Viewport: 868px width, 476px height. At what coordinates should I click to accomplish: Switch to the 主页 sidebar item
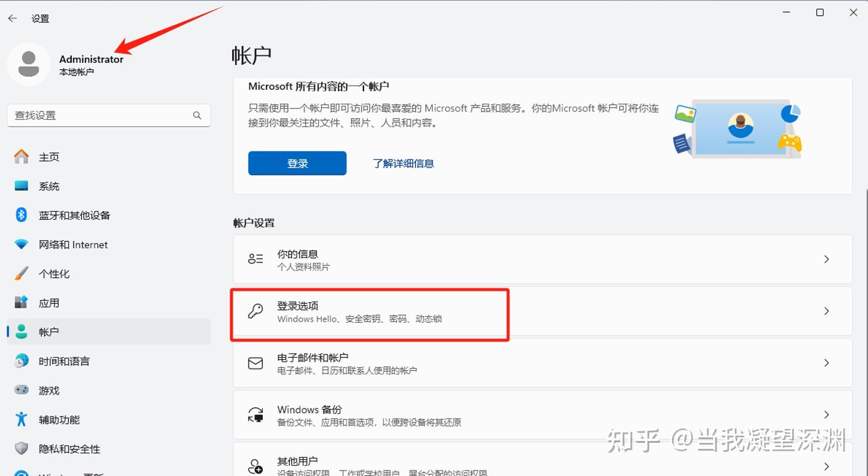coord(20,156)
